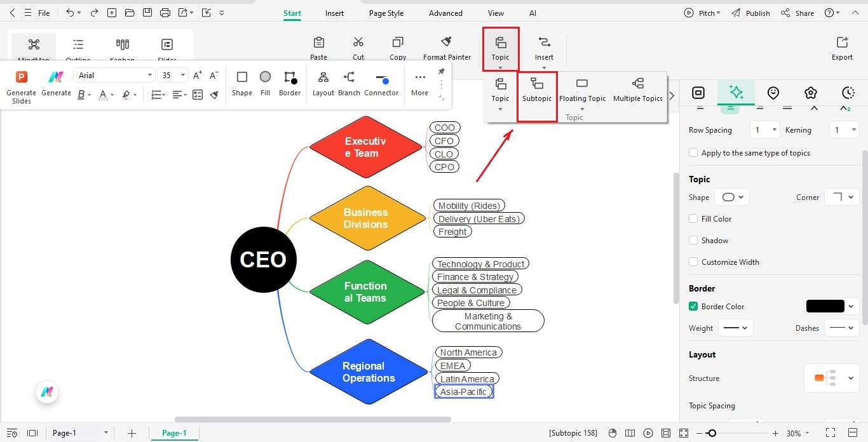
Task: Open the File menu
Action: coord(44,13)
